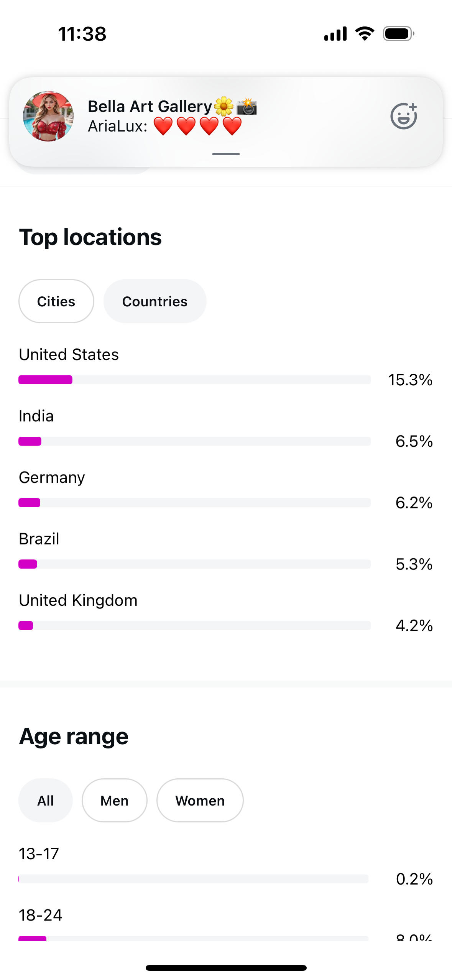Tap the Wi-Fi icon in status bar
452x980 pixels.
365,34
